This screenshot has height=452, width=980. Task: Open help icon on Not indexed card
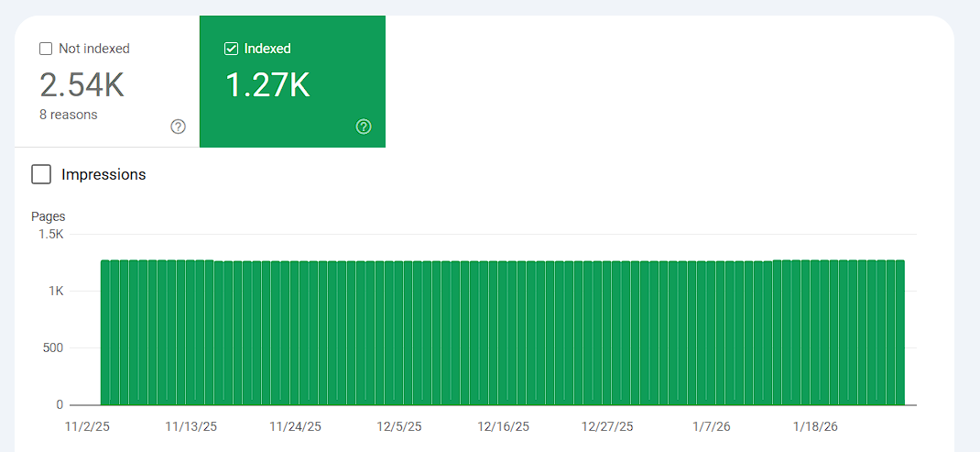tap(179, 127)
